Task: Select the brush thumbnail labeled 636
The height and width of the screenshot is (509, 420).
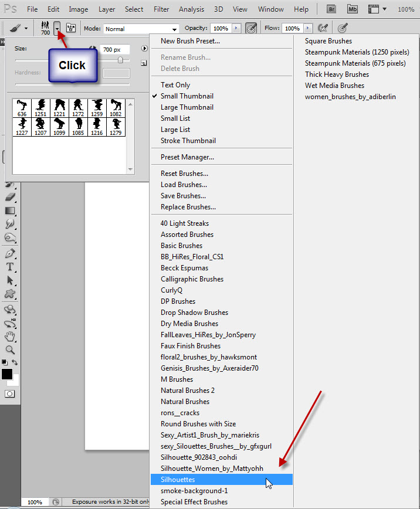Action: click(22, 108)
